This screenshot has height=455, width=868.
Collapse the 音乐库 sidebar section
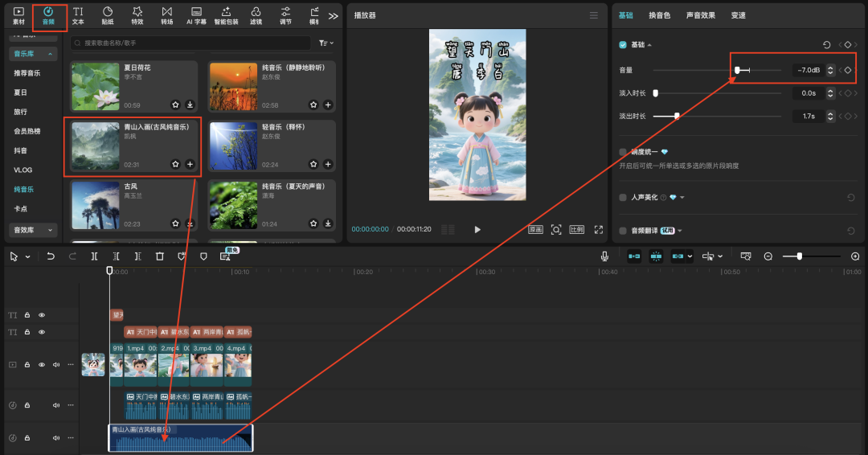point(34,54)
